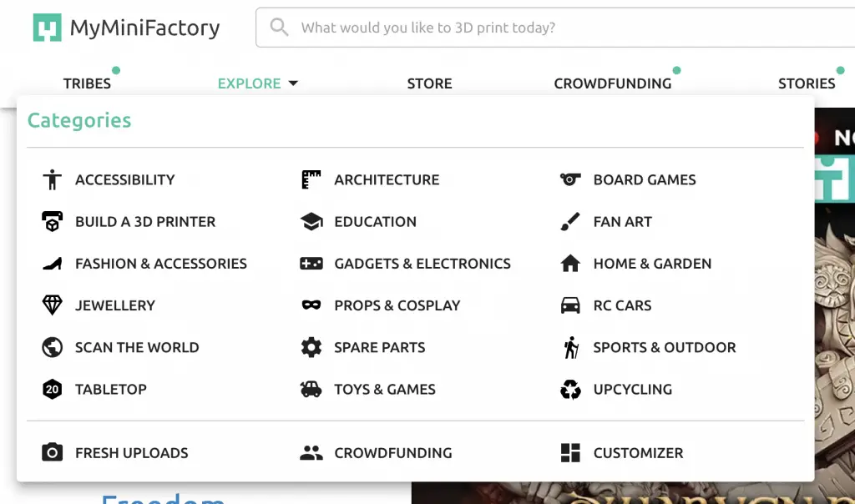Screen dimensions: 855x504
Task: Open the Jewellery diamond icon
Action: pyautogui.click(x=53, y=305)
